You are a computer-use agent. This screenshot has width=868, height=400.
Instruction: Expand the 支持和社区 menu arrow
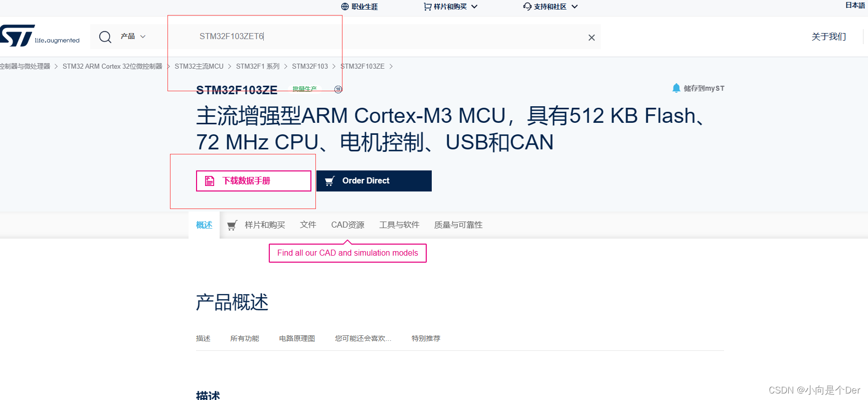coord(575,7)
